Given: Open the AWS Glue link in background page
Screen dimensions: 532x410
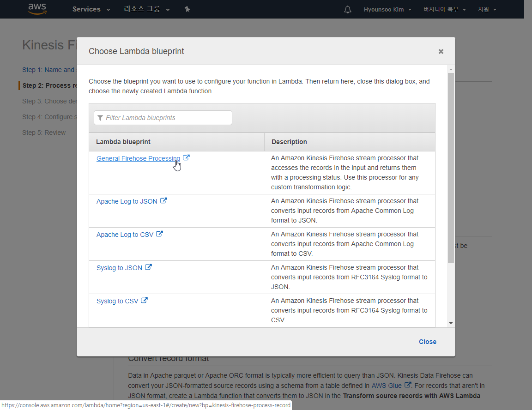Looking at the screenshot, I should [387, 386].
